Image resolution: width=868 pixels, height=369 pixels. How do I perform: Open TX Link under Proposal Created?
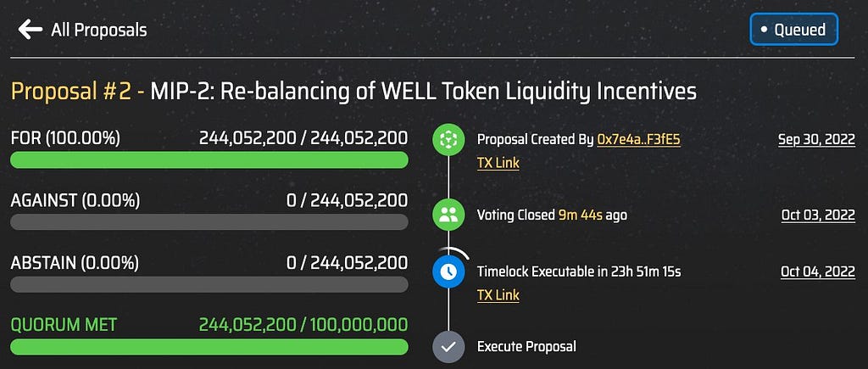pyautogui.click(x=498, y=163)
